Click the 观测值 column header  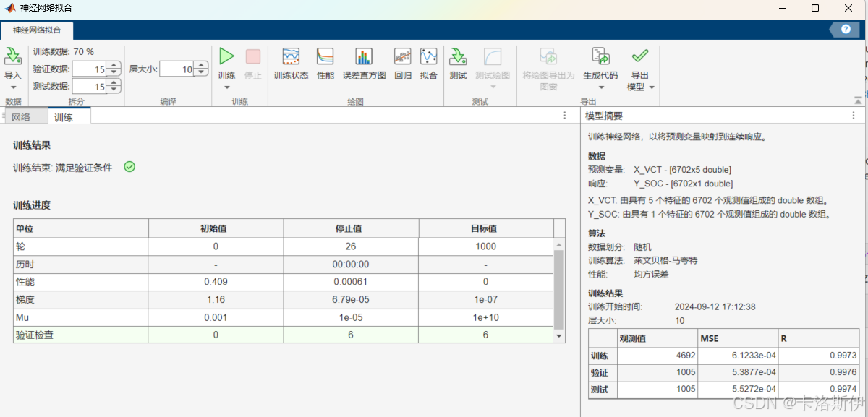657,338
